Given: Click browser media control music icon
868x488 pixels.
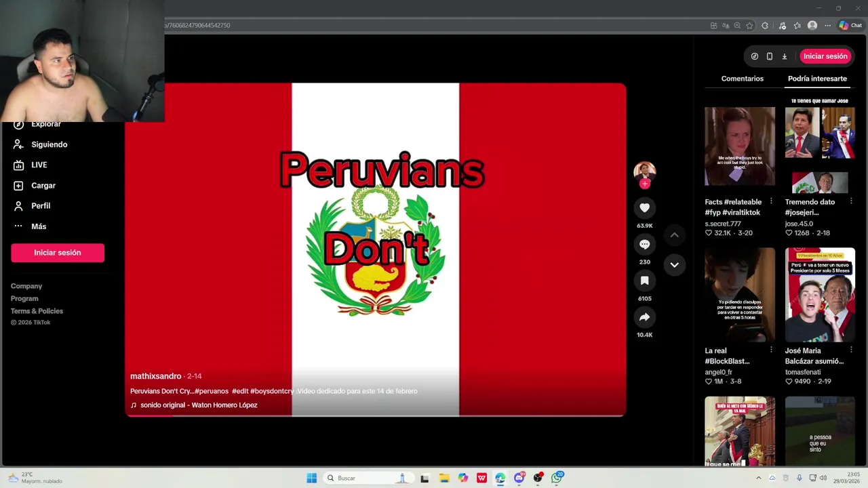Looking at the screenshot, I should click(782, 26).
